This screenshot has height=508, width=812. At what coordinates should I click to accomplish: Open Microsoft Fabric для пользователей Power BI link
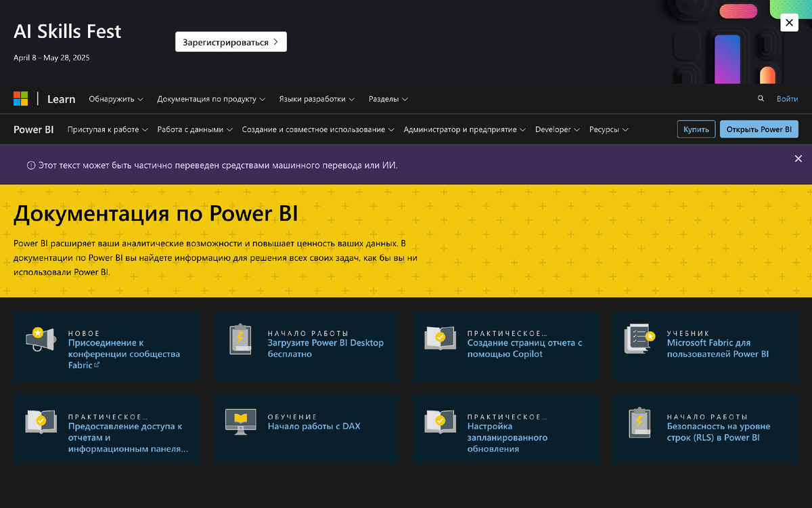718,348
